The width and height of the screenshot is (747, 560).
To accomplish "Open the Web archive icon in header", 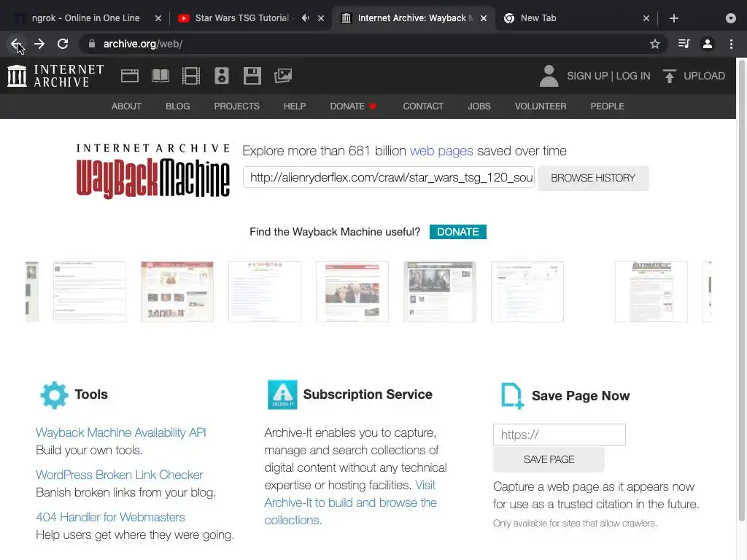I will (130, 76).
